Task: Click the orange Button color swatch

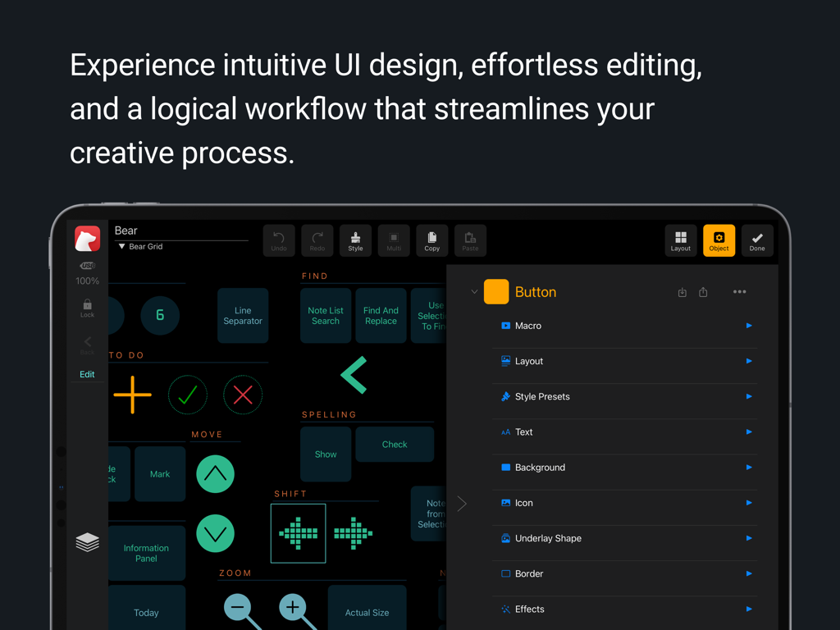Action: (x=496, y=291)
